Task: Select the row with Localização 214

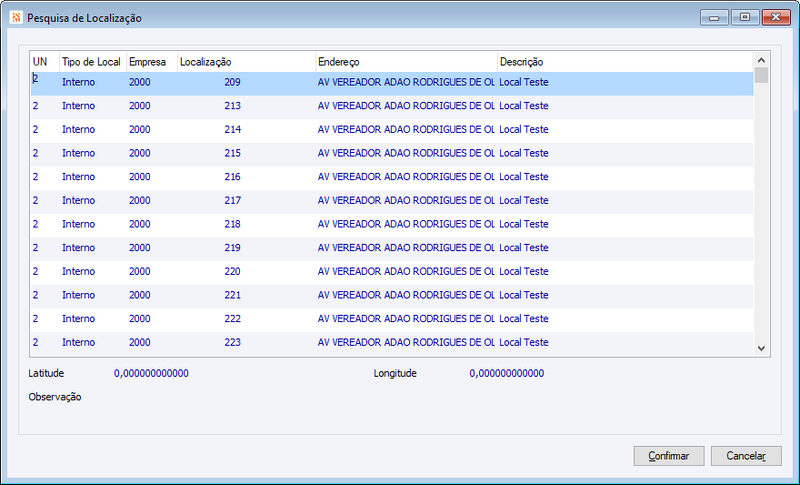Action: 392,130
